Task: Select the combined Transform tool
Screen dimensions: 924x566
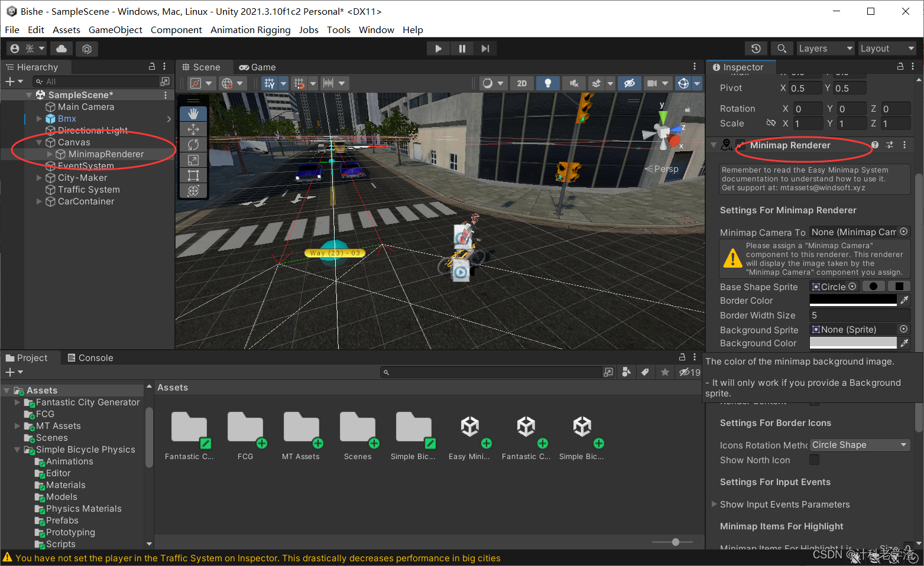Action: tap(193, 190)
